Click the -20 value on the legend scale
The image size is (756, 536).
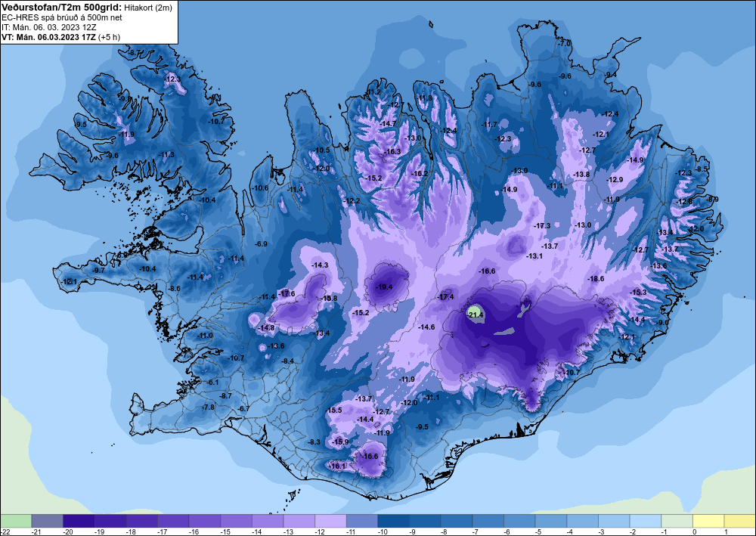(x=67, y=531)
